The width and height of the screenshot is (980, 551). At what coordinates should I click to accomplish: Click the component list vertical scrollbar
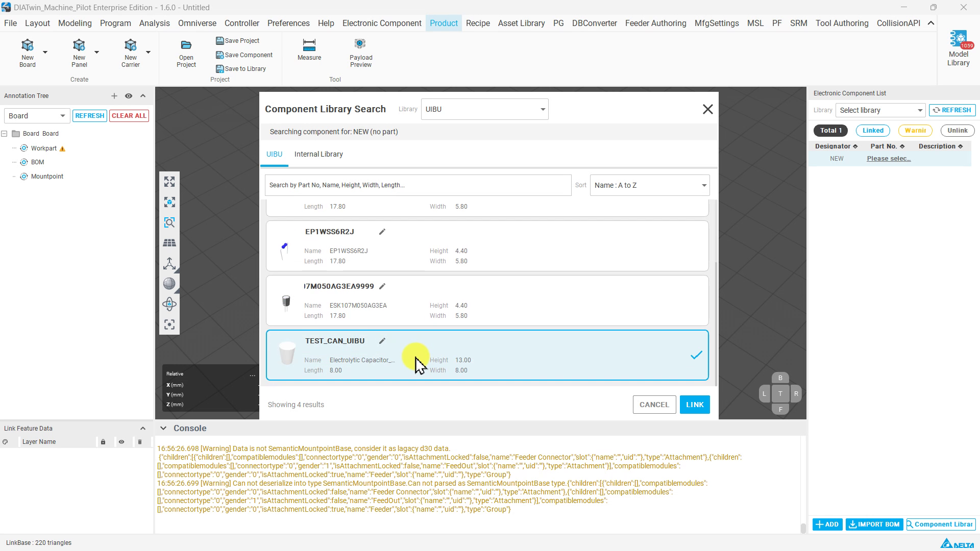716,323
